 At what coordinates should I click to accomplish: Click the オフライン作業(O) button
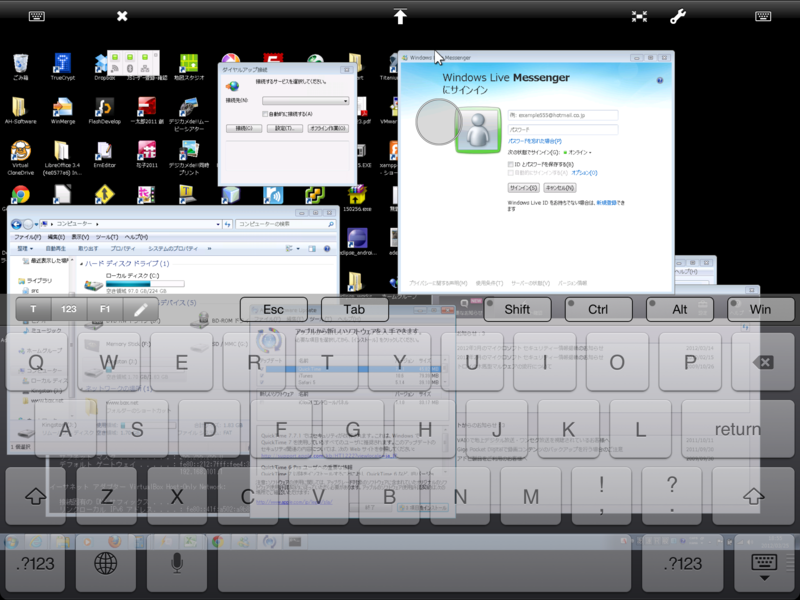click(x=328, y=128)
